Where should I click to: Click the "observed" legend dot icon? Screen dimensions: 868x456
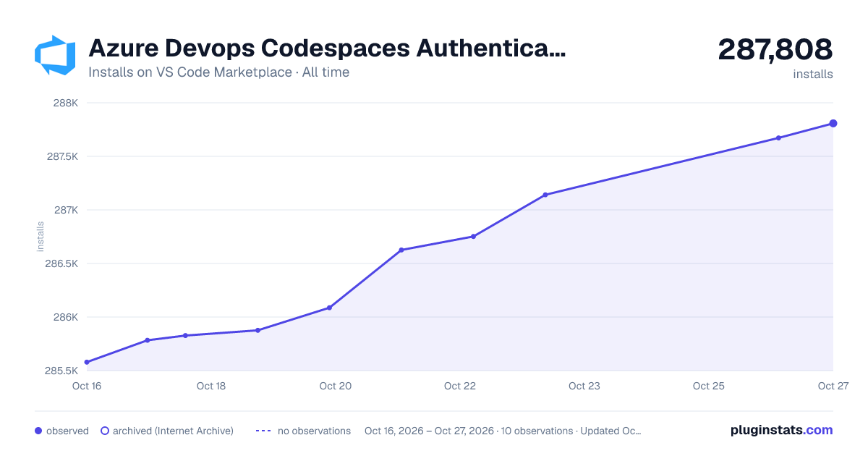click(x=38, y=431)
